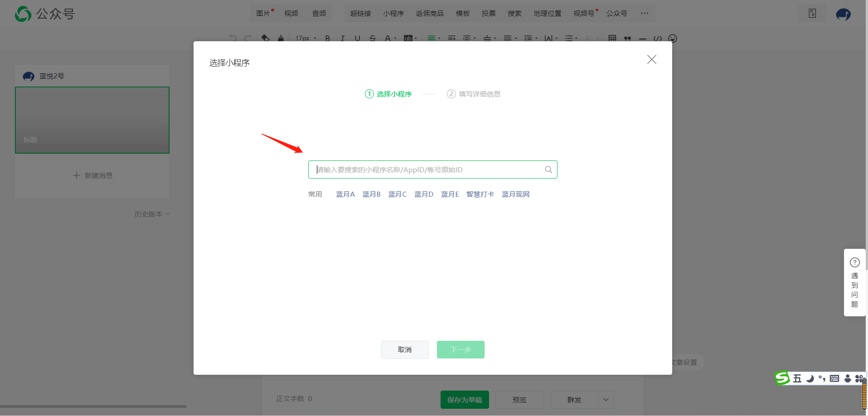
Task: Toggle the Sogou soft keyboard icon
Action: [x=834, y=378]
